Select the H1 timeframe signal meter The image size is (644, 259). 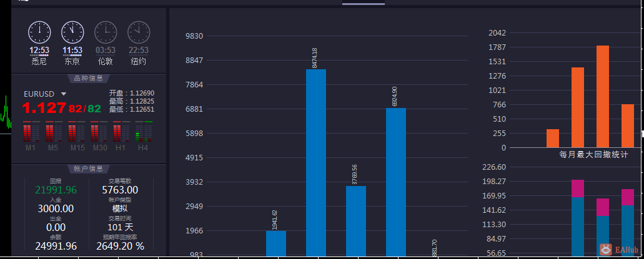[121, 132]
